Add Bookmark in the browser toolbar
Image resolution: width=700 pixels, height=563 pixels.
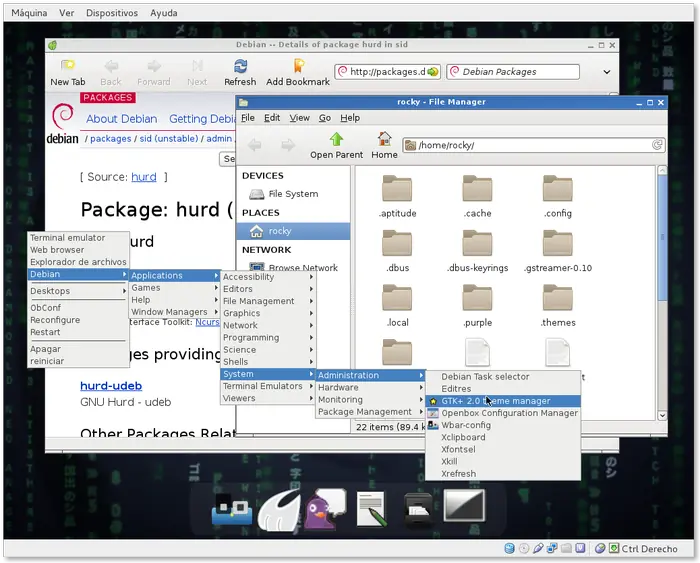pyautogui.click(x=298, y=72)
